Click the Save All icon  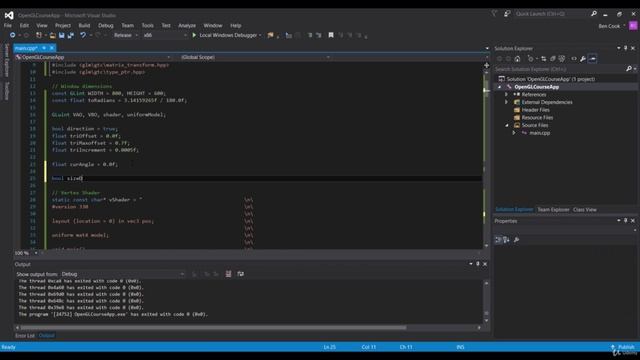[71, 36]
